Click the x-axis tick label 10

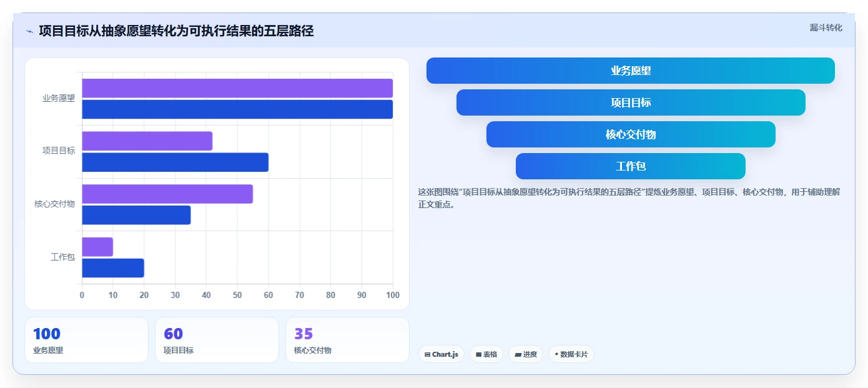coord(113,295)
